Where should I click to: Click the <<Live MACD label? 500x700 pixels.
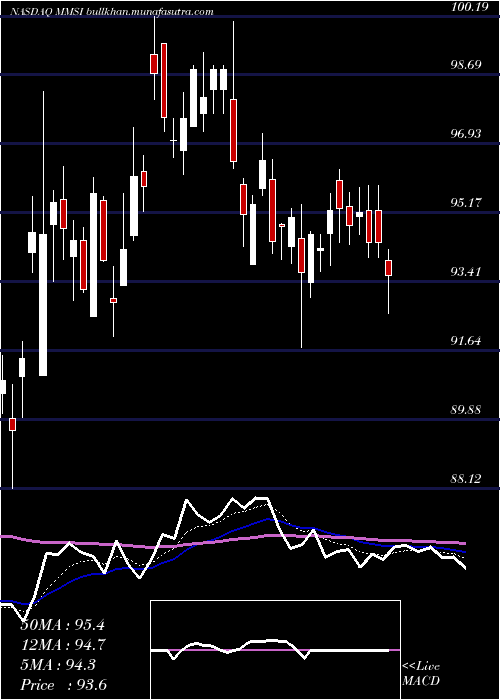pos(421,674)
